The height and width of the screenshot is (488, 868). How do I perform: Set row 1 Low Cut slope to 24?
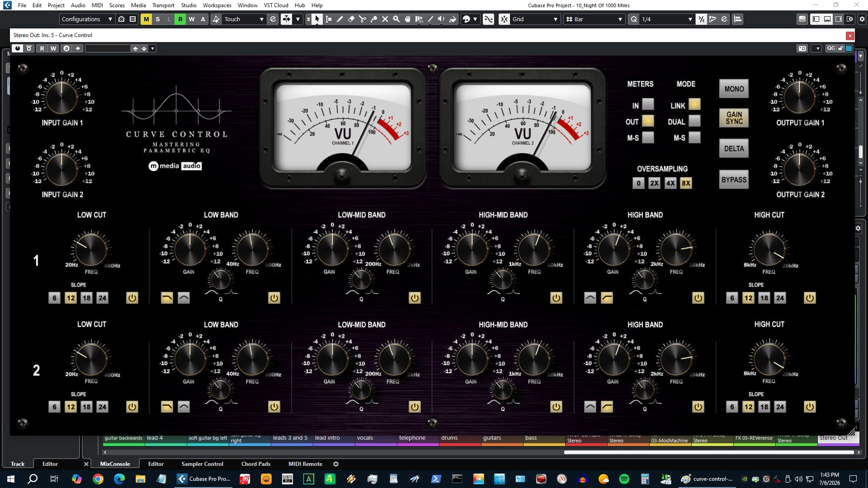[x=103, y=298]
